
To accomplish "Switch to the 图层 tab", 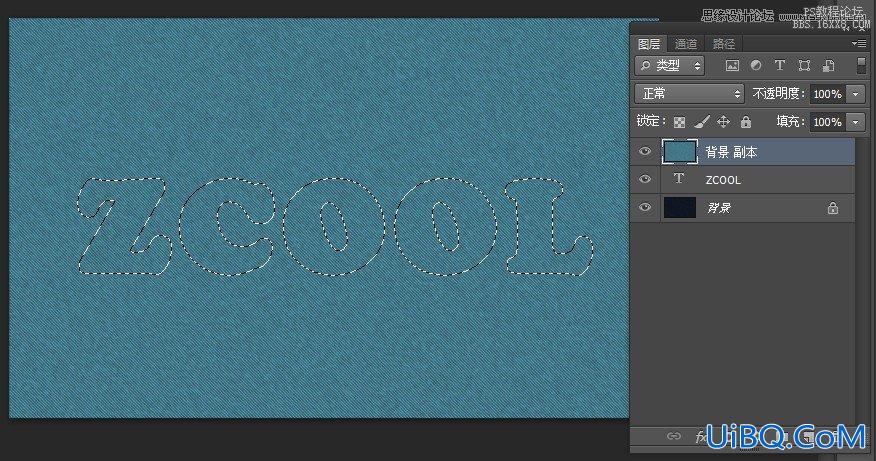I will 649,44.
